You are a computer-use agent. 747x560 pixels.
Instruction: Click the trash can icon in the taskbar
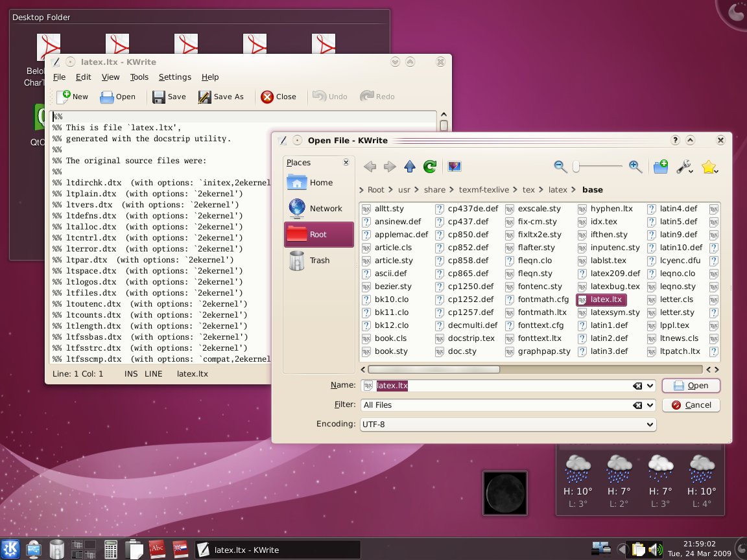56,550
